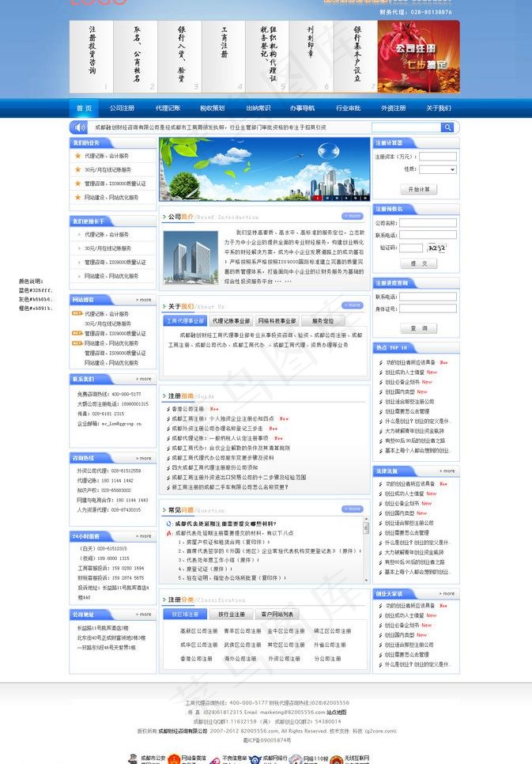Click more button in 关于我们 section
Viewport: 532px width, 764px height.
pos(353,305)
